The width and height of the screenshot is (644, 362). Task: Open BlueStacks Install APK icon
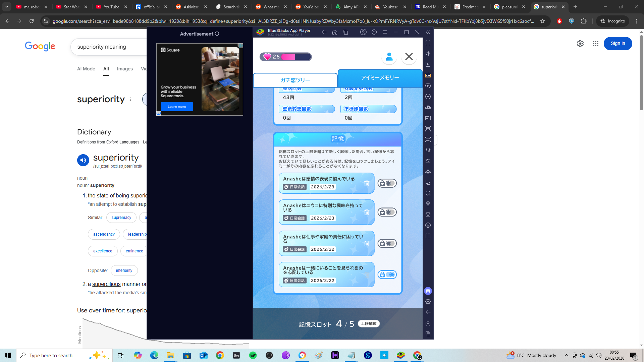pyautogui.click(x=428, y=118)
